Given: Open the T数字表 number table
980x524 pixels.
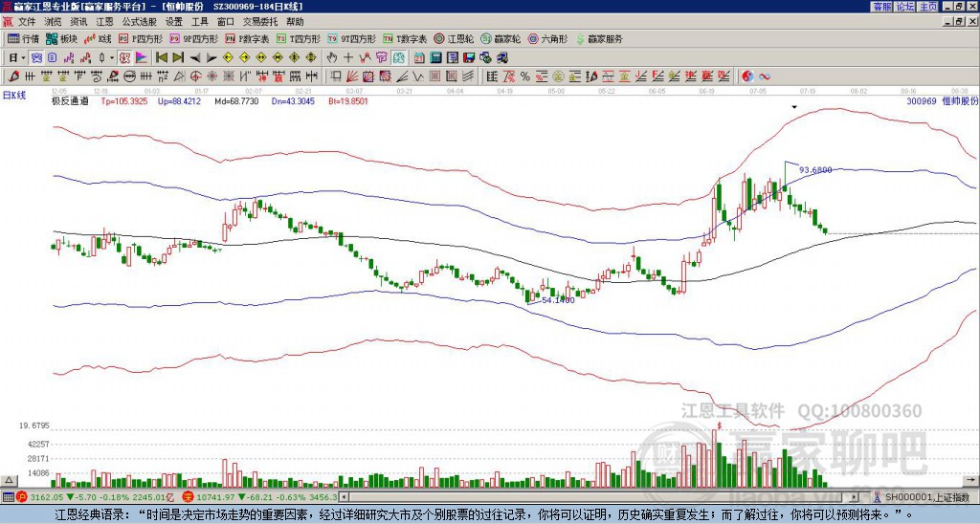Looking at the screenshot, I should point(405,38).
